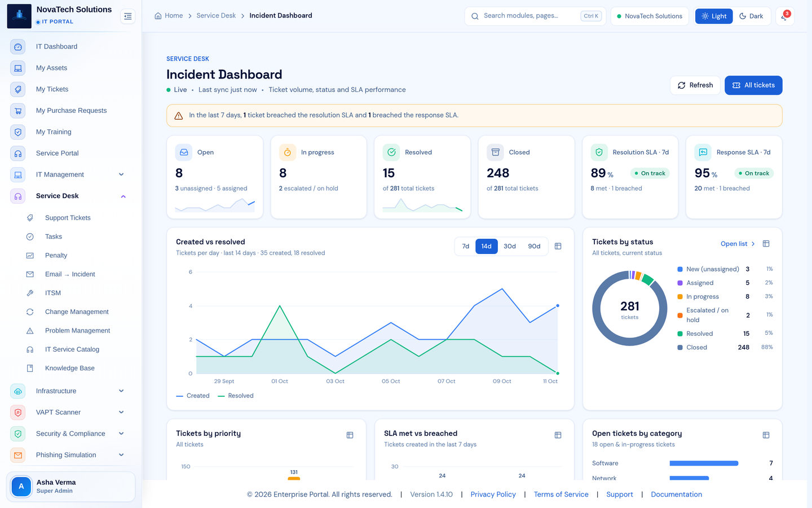Select the 14d chart range

click(487, 247)
